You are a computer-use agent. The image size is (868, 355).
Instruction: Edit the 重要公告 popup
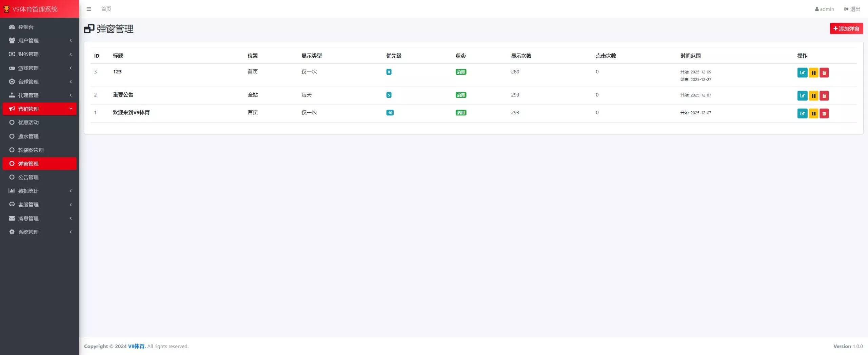tap(802, 96)
